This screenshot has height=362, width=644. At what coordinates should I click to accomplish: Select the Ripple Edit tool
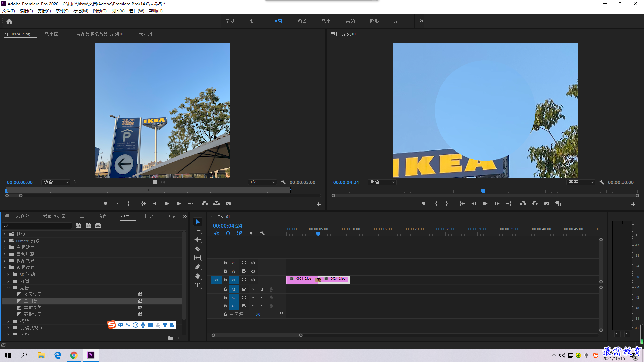click(x=198, y=240)
